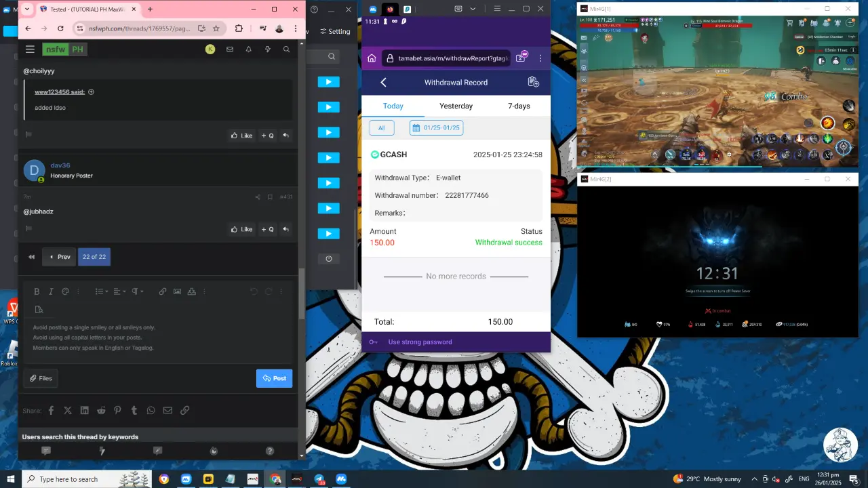Insert link in reply editor

coord(163,291)
